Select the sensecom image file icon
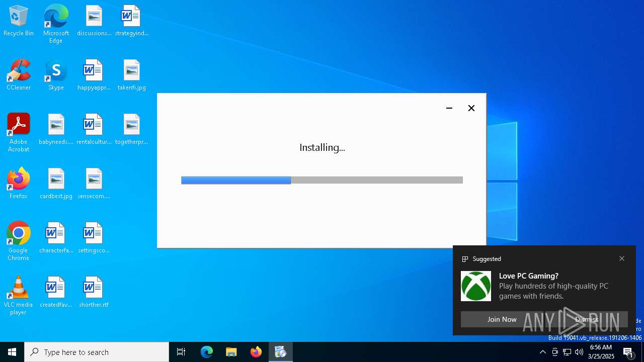The image size is (644, 362). pos(94,184)
